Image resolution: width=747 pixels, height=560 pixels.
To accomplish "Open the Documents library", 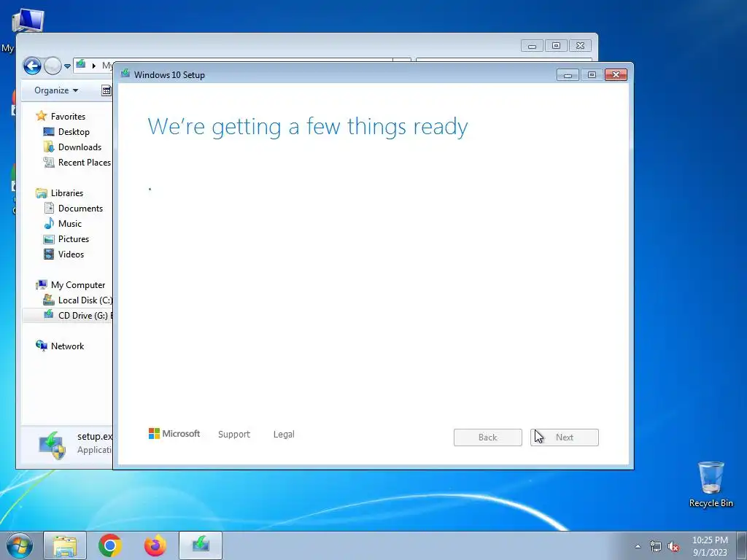I will coord(80,208).
